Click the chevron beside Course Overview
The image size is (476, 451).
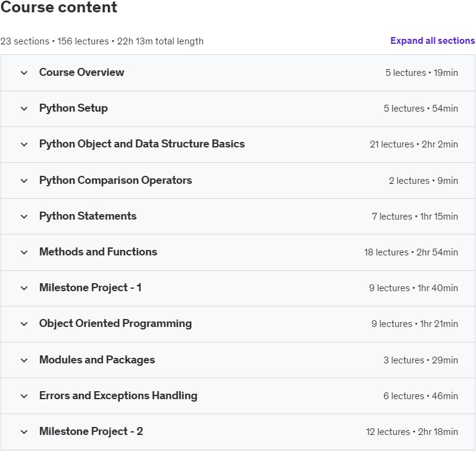(24, 73)
